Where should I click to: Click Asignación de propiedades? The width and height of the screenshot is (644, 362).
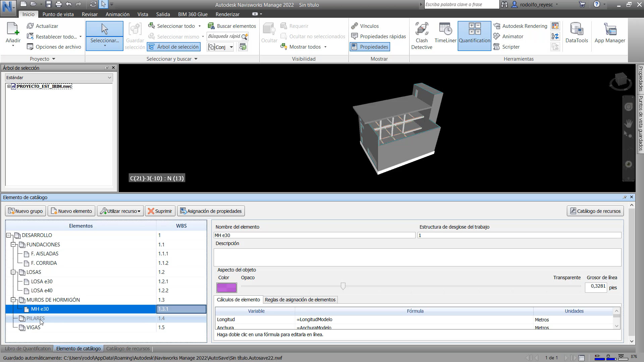click(211, 211)
